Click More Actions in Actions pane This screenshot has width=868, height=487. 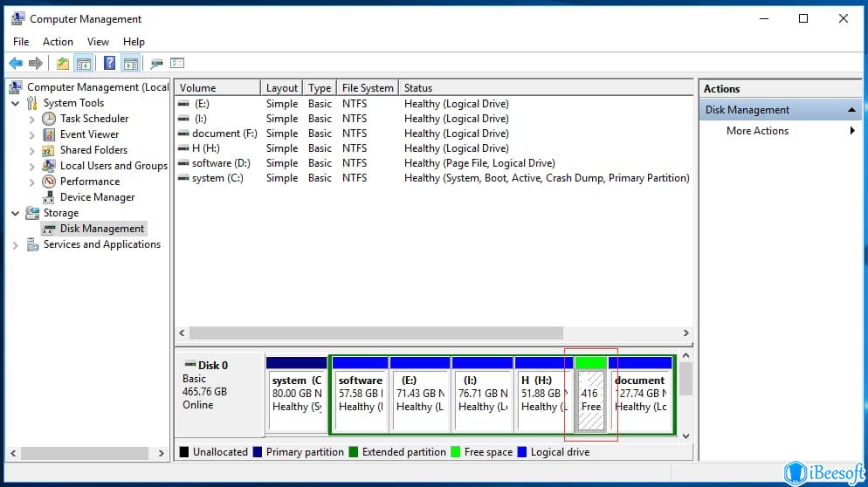click(x=757, y=131)
